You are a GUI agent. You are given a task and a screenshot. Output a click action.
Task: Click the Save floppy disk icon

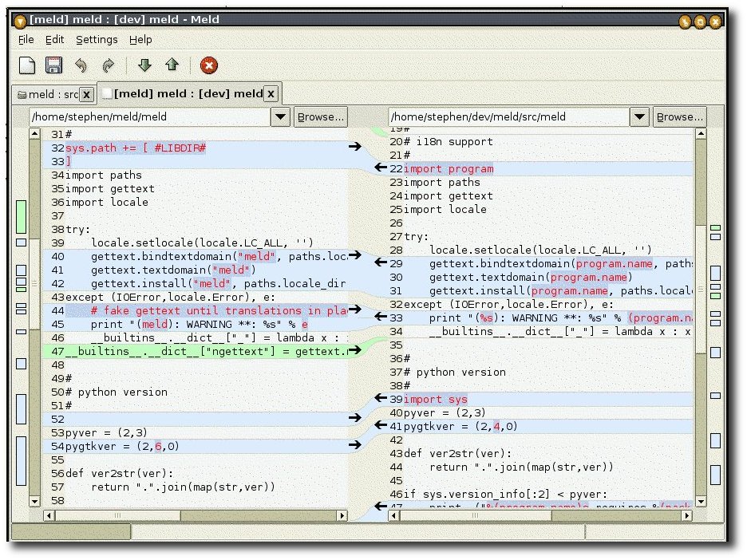coord(53,65)
